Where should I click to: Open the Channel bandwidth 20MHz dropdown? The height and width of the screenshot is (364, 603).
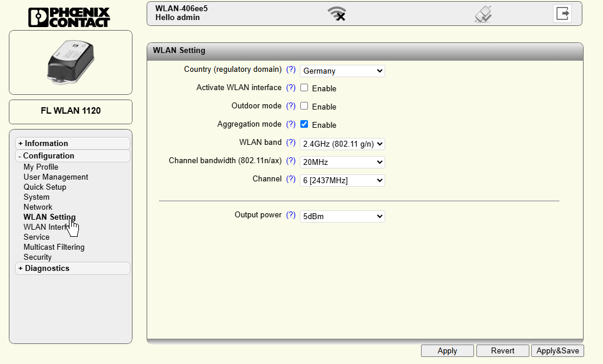pyautogui.click(x=342, y=162)
